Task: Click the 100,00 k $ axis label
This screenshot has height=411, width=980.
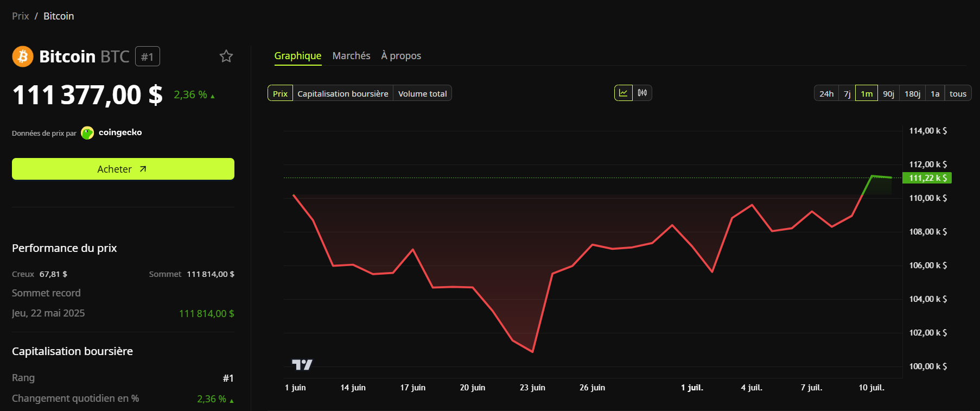Action: 928,366
